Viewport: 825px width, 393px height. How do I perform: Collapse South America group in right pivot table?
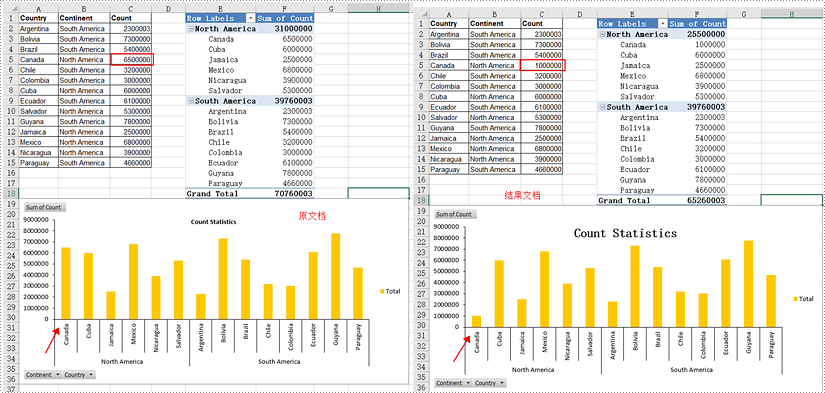point(602,107)
